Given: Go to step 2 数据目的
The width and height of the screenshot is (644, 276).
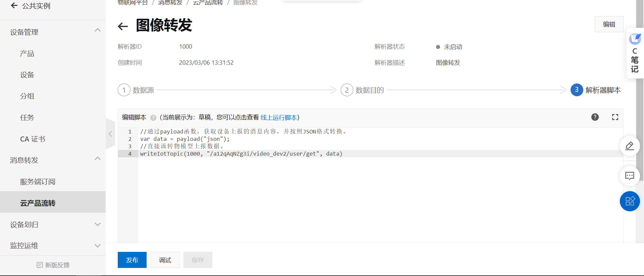Looking at the screenshot, I should click(362, 90).
